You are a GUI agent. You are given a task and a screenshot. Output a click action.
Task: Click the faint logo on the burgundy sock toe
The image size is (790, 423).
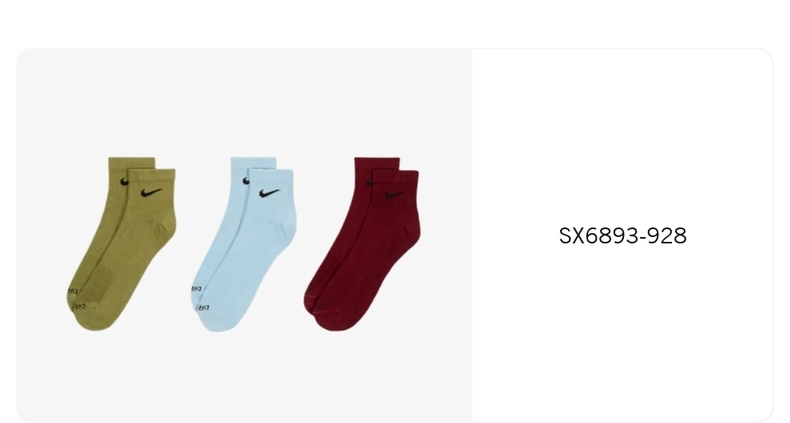[x=319, y=305]
